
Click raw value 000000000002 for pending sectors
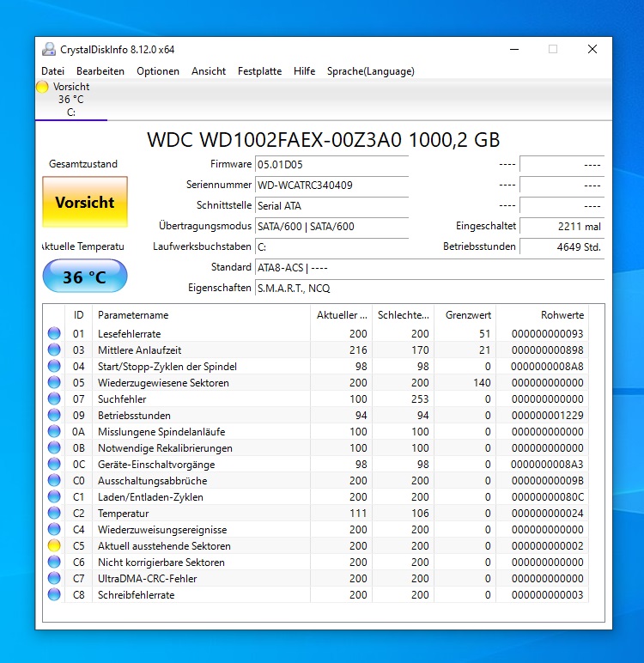point(547,546)
